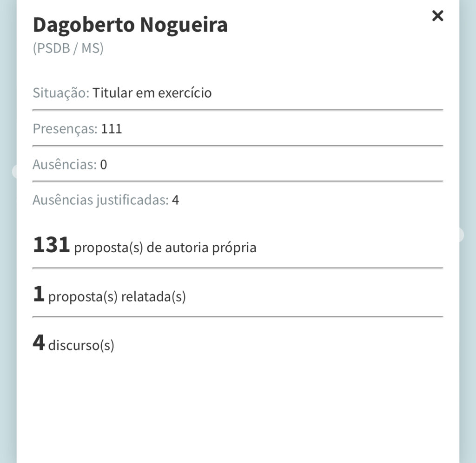Click the 4 value beside Ausências justificadas
Image resolution: width=476 pixels, height=463 pixels.
tap(175, 201)
